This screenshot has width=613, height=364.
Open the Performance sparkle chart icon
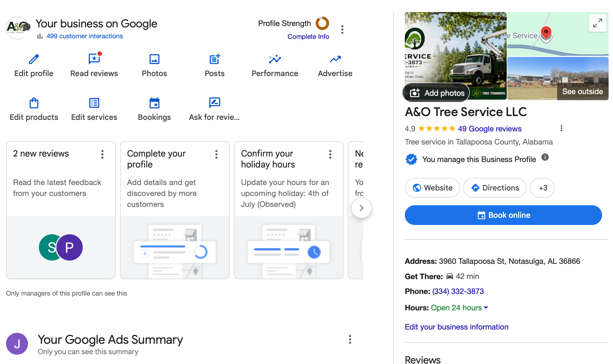click(x=275, y=59)
